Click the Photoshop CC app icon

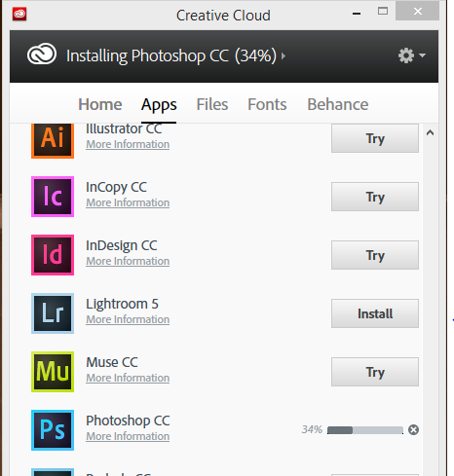(x=53, y=430)
